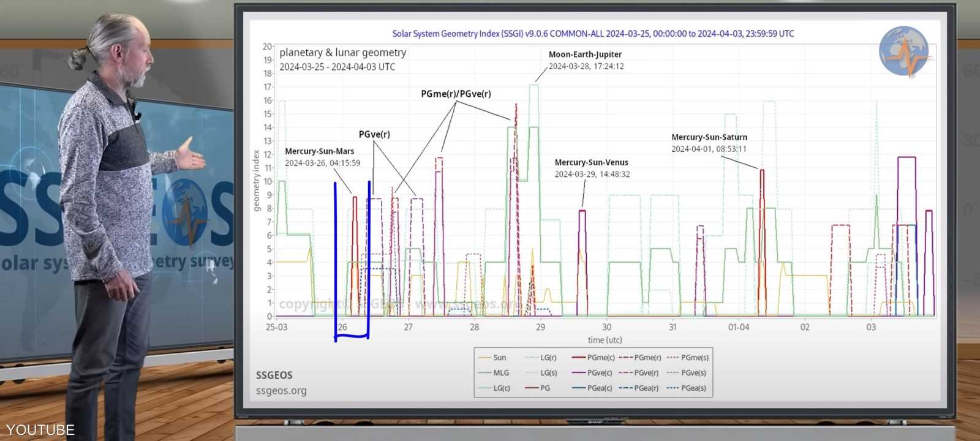The width and height of the screenshot is (980, 441).
Task: Click the SSGEOS globe logo on the chart
Action: click(x=904, y=51)
